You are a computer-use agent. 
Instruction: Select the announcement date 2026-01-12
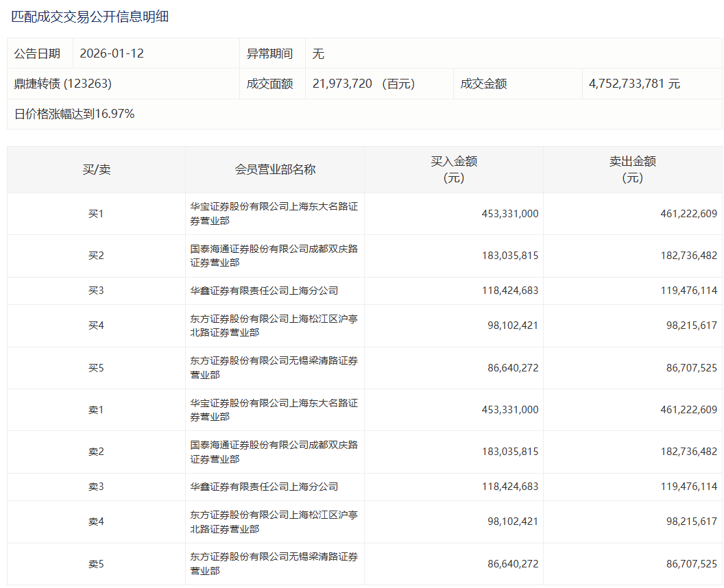tap(112, 53)
